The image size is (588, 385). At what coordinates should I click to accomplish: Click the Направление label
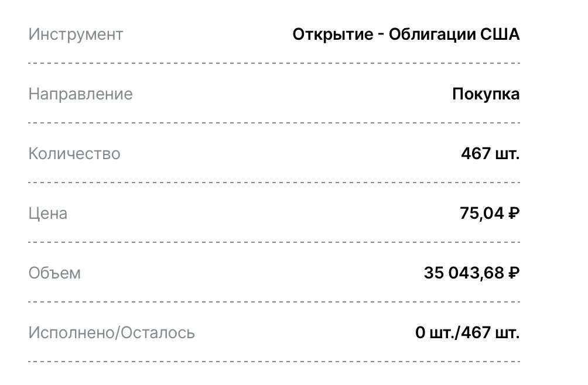pyautogui.click(x=81, y=94)
